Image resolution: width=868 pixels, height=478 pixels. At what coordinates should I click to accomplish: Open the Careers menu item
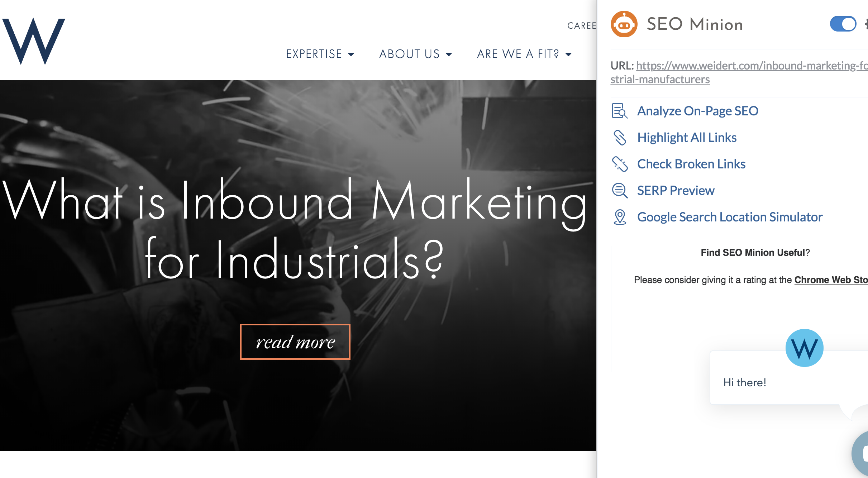point(582,26)
